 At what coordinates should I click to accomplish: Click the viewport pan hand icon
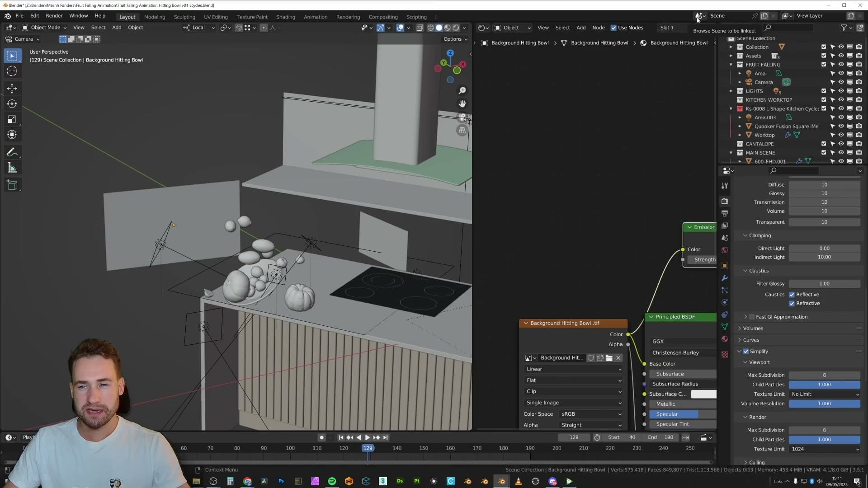coord(462,104)
